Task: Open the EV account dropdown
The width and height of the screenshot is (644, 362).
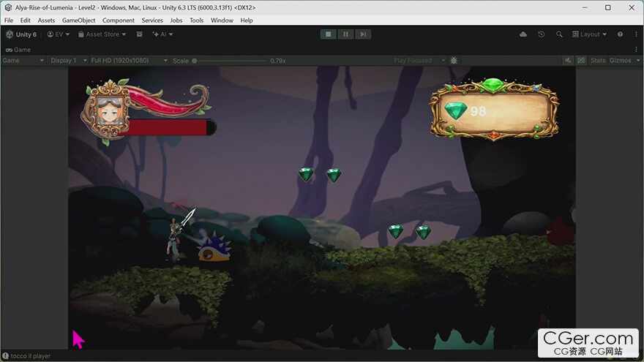Action: 59,34
